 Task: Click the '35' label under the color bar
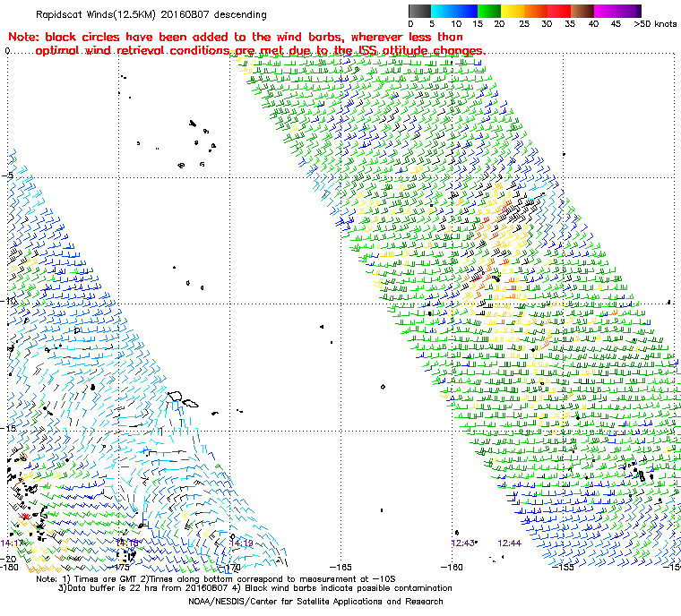point(570,24)
